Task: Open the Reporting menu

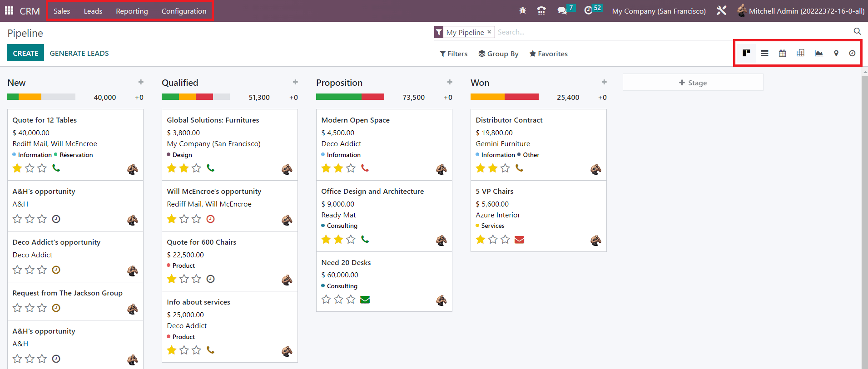Action: tap(132, 11)
